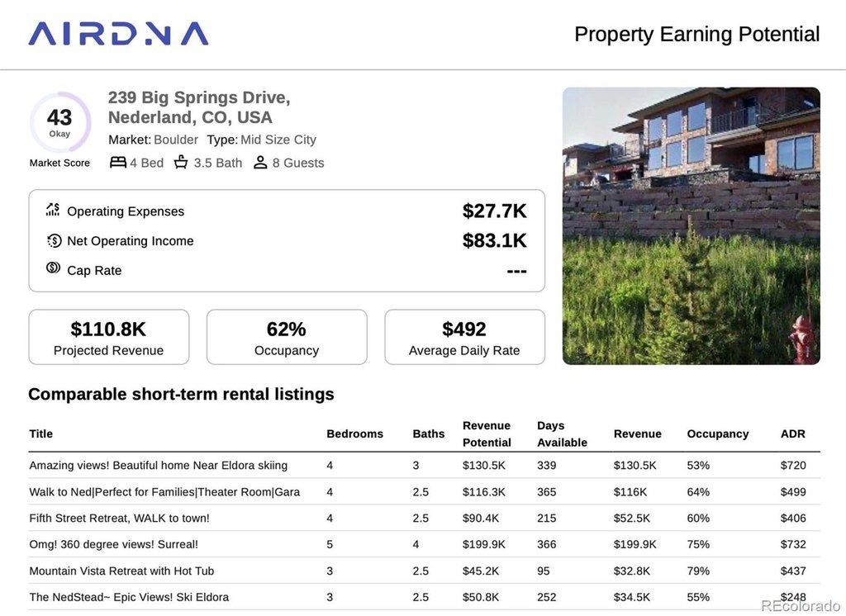
Task: Click the Cap Rate dollar icon
Action: point(54,268)
